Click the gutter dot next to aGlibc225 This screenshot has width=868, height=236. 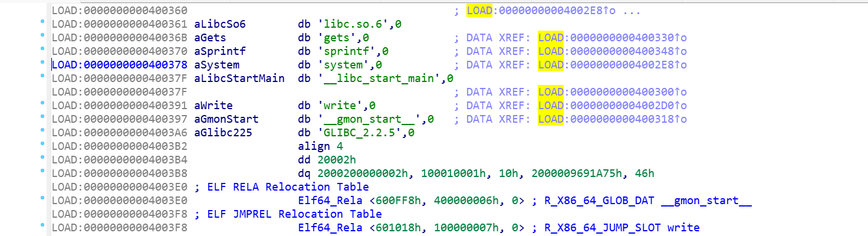click(x=42, y=132)
